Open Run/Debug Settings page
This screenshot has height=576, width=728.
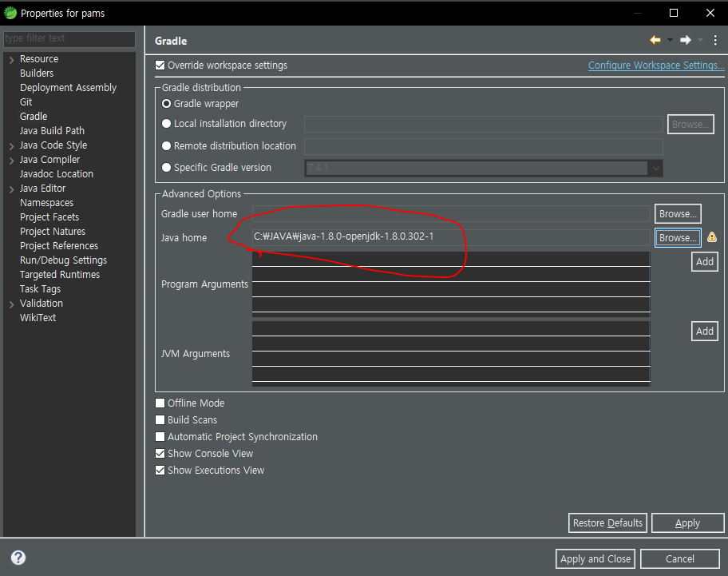tap(63, 260)
